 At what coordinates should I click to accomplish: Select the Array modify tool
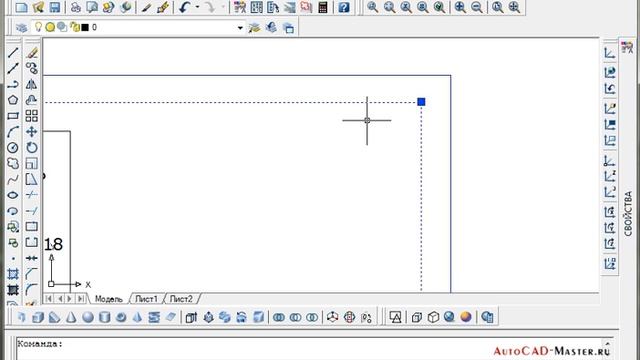[x=32, y=116]
